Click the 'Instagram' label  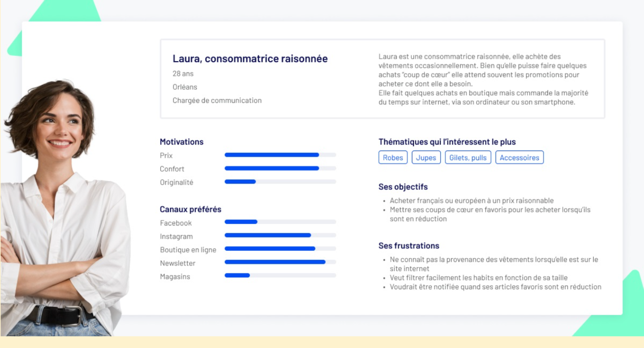coord(176,237)
